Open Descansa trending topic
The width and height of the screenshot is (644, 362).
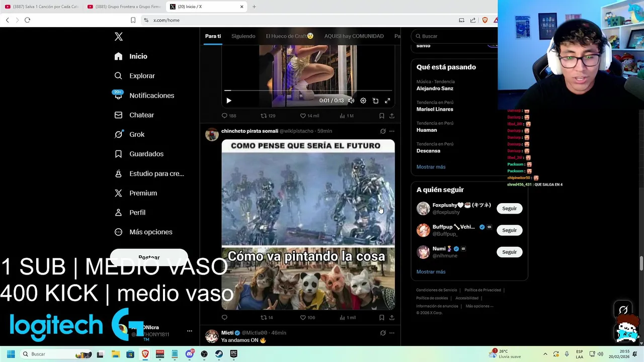[428, 151]
